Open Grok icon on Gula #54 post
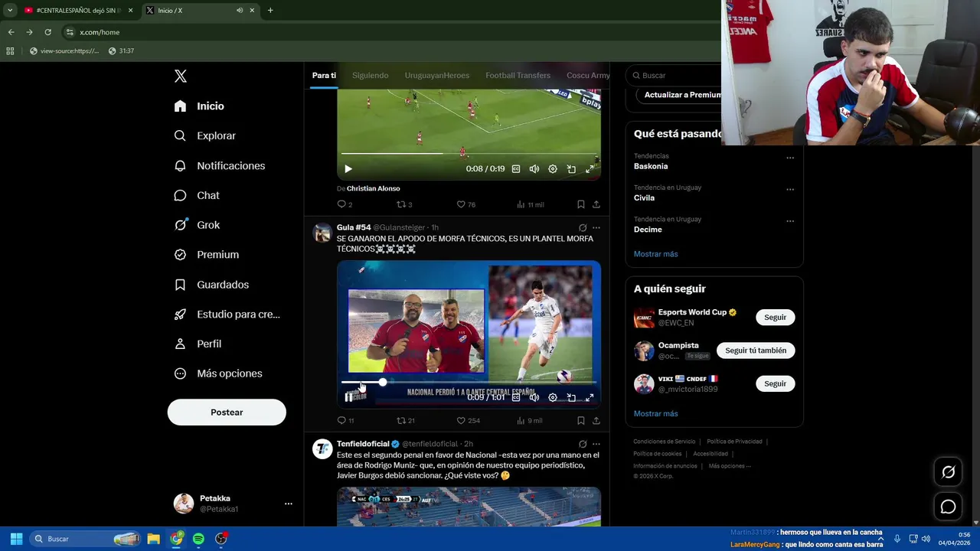 583,228
